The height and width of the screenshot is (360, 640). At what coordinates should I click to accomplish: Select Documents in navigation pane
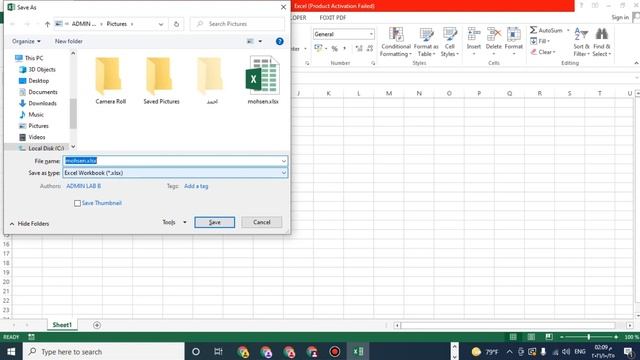tap(43, 92)
